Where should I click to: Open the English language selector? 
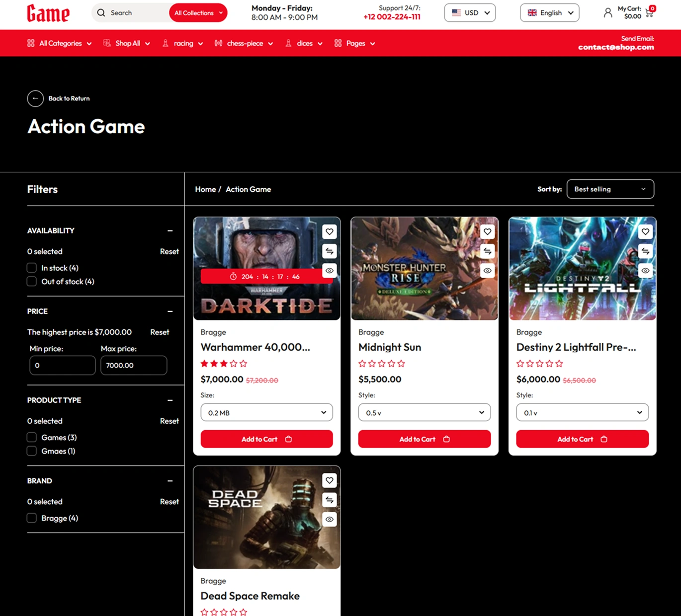(x=550, y=13)
